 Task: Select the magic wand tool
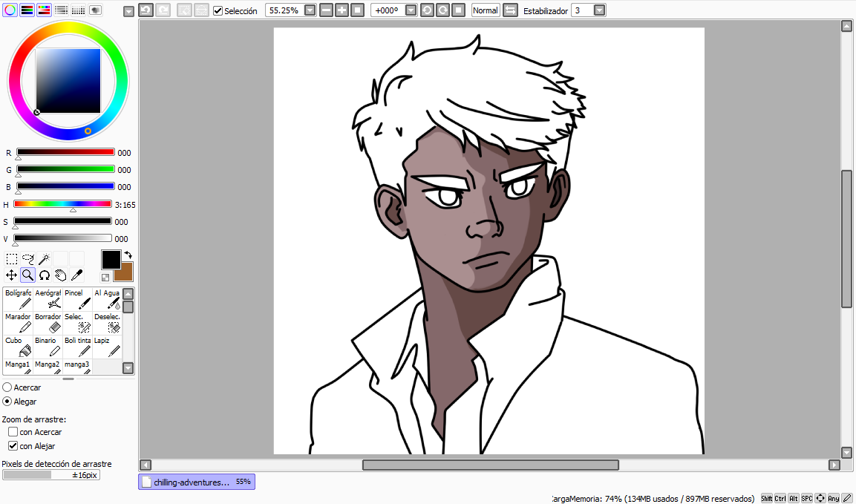click(45, 259)
